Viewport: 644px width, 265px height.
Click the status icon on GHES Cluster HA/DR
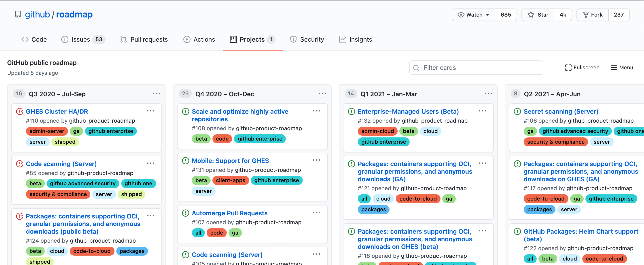[x=20, y=111]
